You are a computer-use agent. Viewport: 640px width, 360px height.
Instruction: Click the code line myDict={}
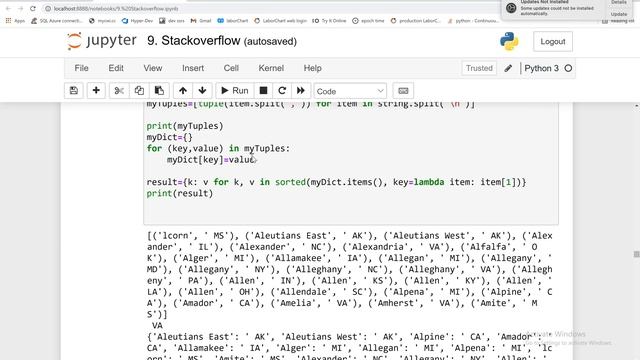coord(169,137)
